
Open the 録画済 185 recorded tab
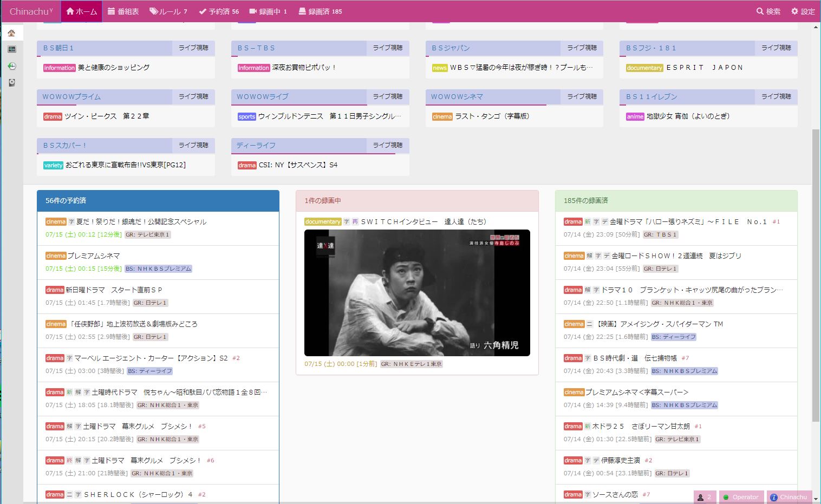(x=320, y=11)
